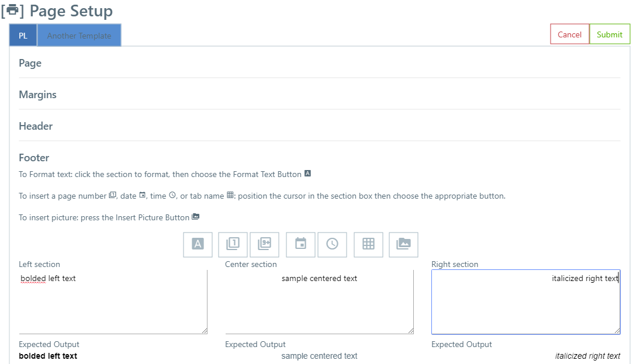Click the inline clock icon in the instruction text
The width and height of the screenshot is (633, 364).
(172, 195)
